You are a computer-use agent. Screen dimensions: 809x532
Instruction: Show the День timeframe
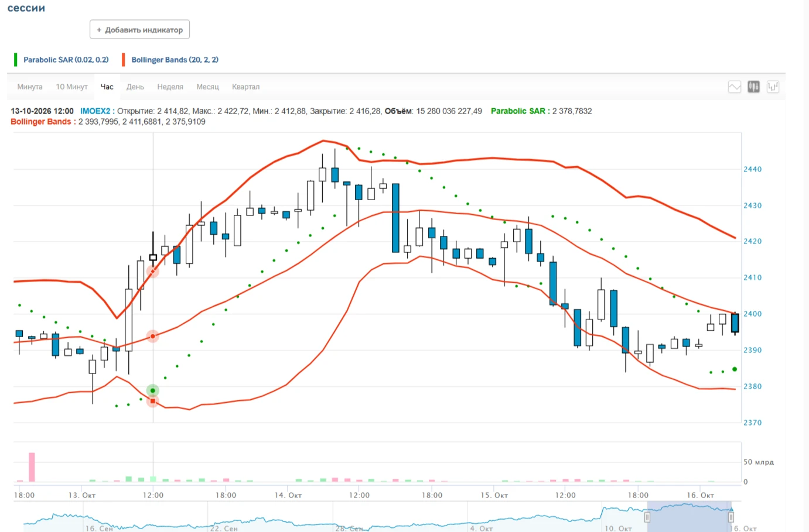point(135,87)
